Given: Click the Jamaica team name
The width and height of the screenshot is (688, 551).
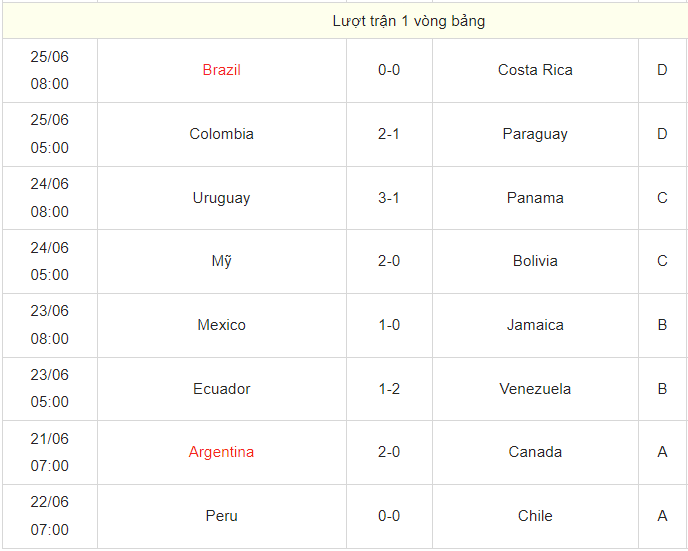Looking at the screenshot, I should [535, 325].
